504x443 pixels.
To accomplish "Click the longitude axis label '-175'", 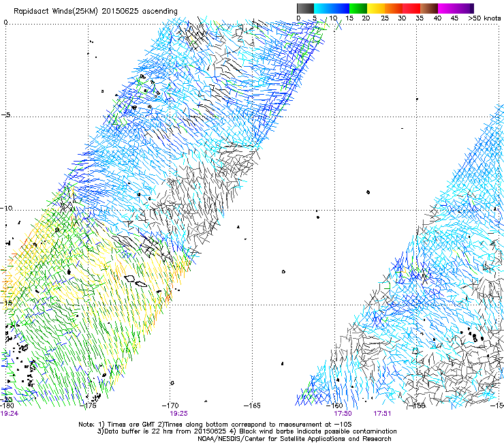I will point(89,406).
